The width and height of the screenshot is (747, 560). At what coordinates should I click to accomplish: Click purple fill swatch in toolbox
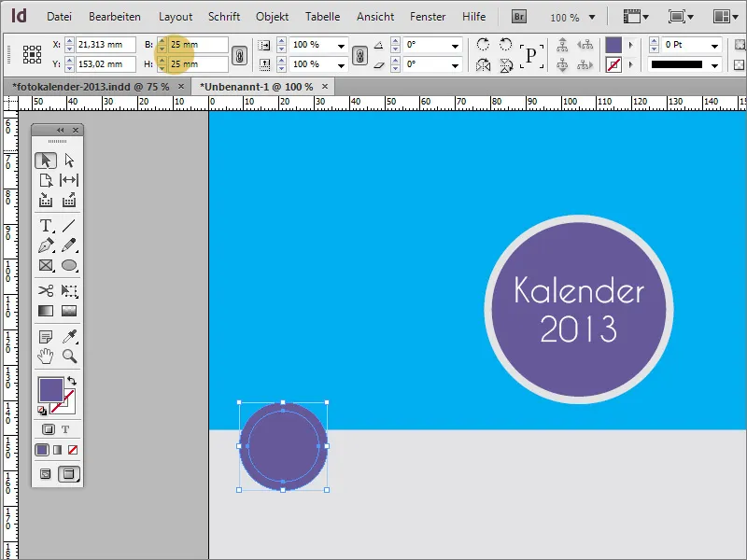pos(50,389)
